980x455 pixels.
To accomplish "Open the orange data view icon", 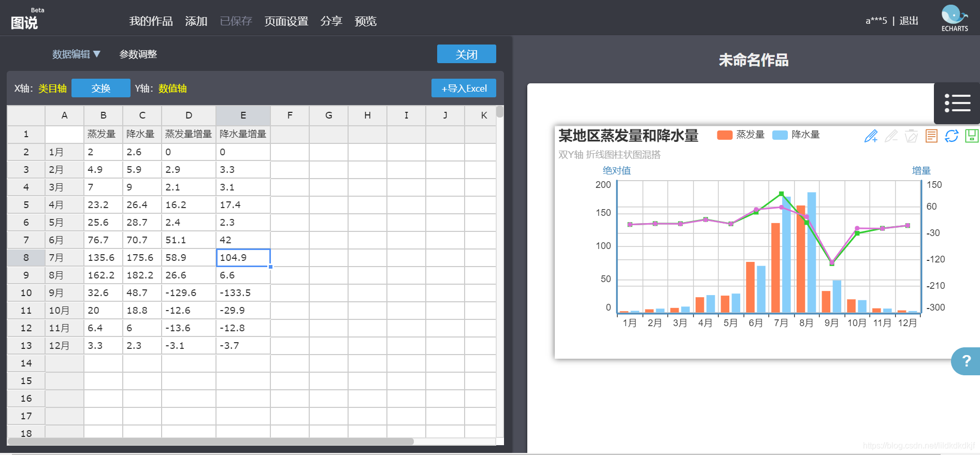I will click(931, 136).
